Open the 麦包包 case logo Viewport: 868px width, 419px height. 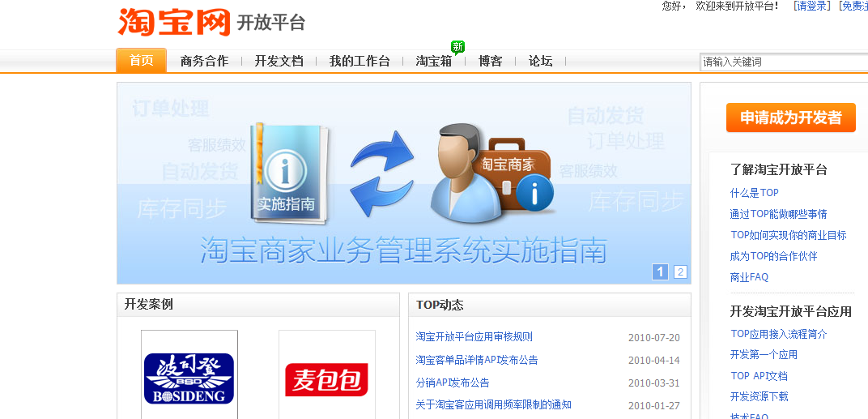[x=326, y=379]
